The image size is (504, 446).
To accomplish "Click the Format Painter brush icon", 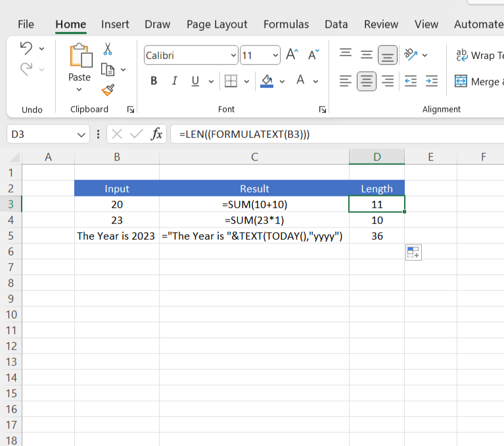I will (x=108, y=89).
